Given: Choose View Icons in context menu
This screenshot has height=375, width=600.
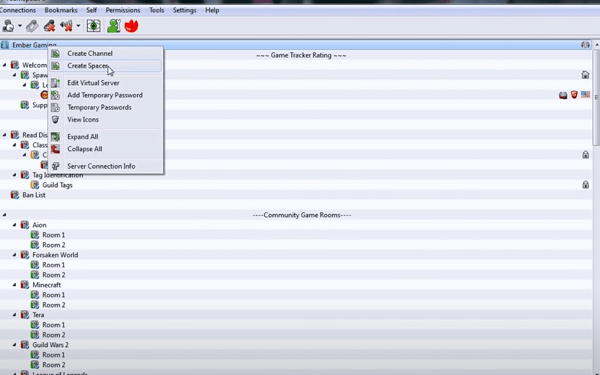Looking at the screenshot, I should pos(106,119).
